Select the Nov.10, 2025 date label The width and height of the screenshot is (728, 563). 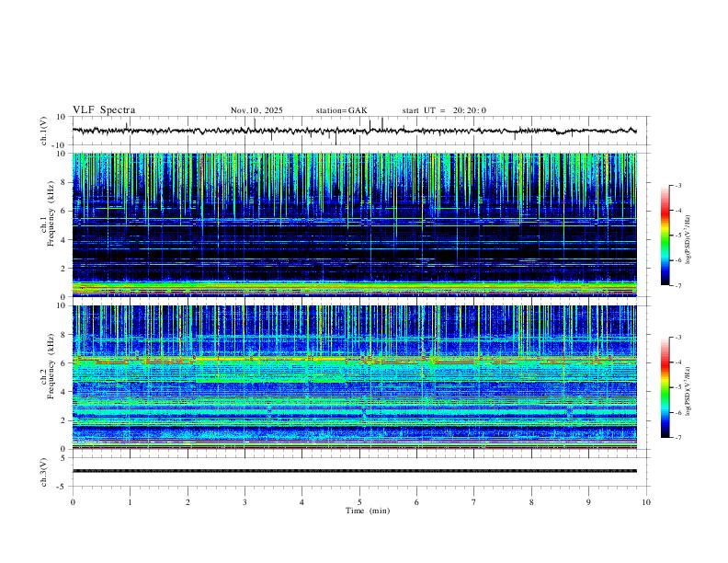(256, 110)
